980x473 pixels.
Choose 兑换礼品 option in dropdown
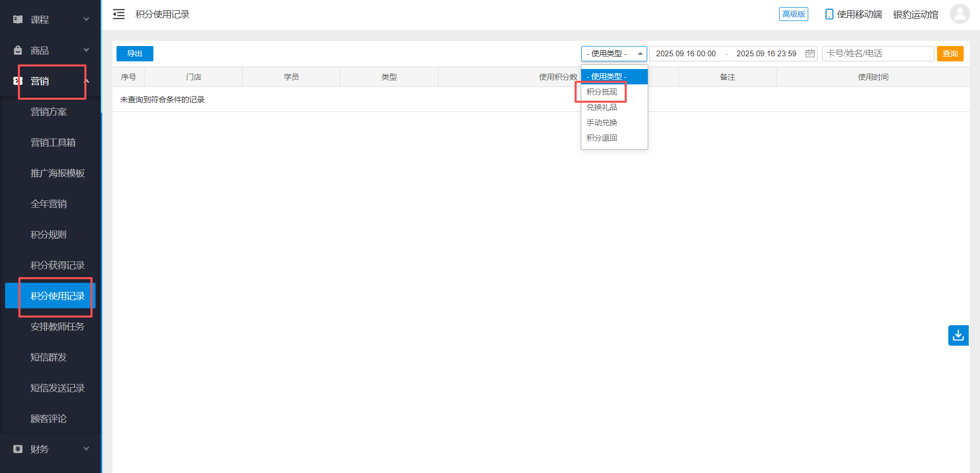click(x=602, y=107)
